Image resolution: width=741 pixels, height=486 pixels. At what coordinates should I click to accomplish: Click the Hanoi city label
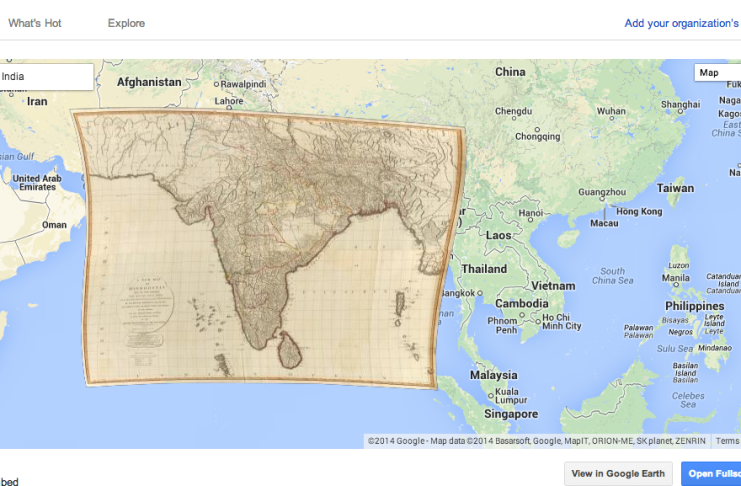pos(531,213)
